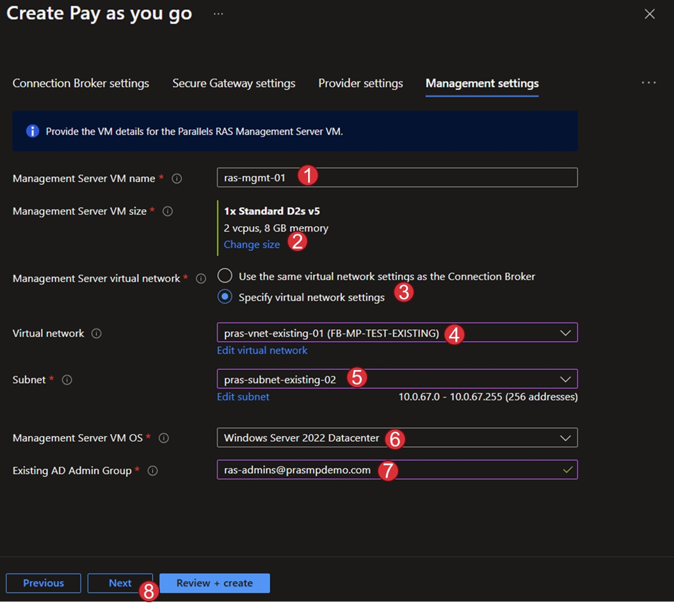Expand the Management Server VM OS dropdown

click(x=565, y=438)
